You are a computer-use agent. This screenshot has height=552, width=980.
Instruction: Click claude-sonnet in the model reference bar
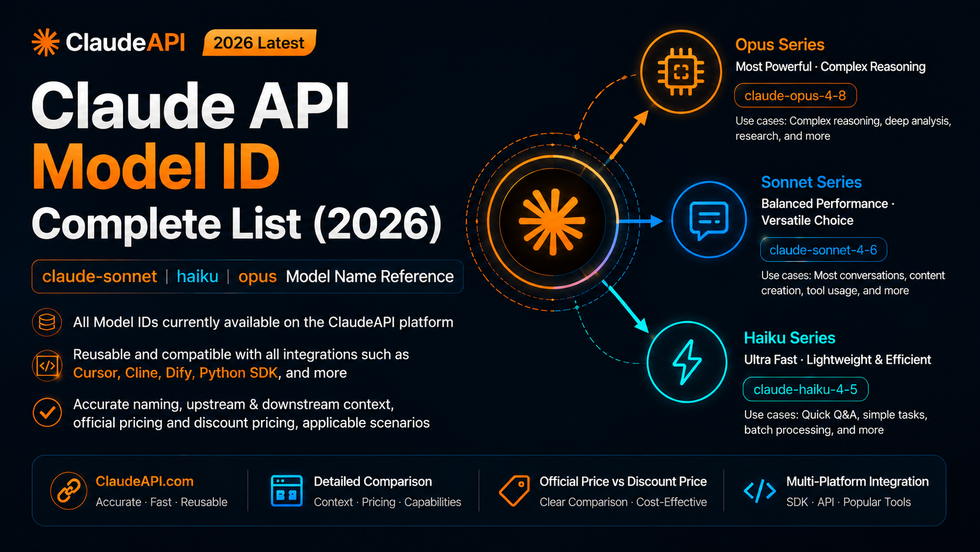point(100,276)
